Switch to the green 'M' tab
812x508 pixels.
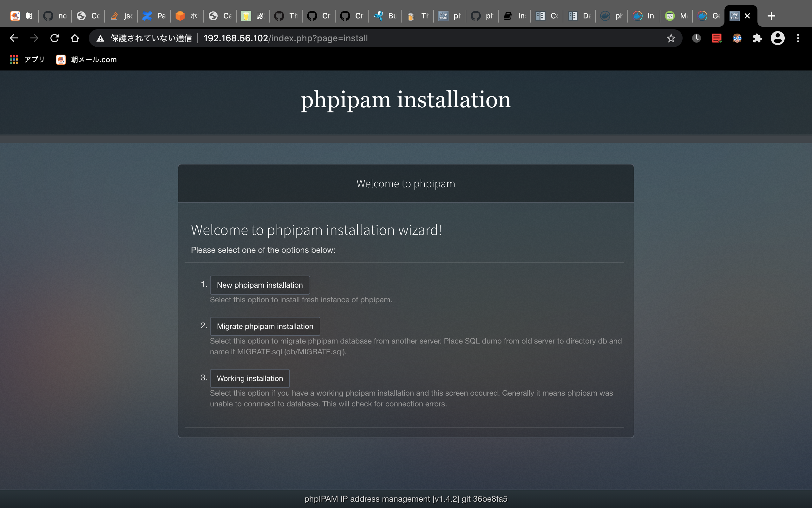(676, 16)
